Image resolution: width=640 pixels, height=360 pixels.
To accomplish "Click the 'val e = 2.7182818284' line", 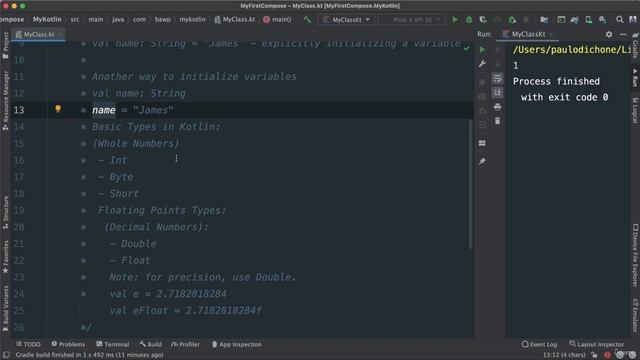I will [x=168, y=294].
